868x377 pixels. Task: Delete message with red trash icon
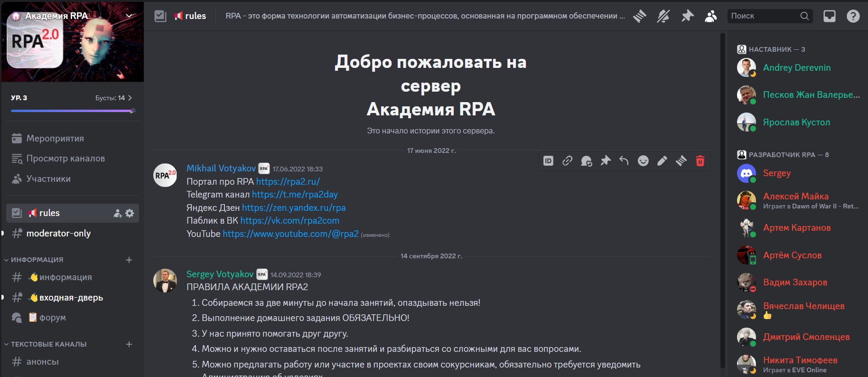[700, 161]
